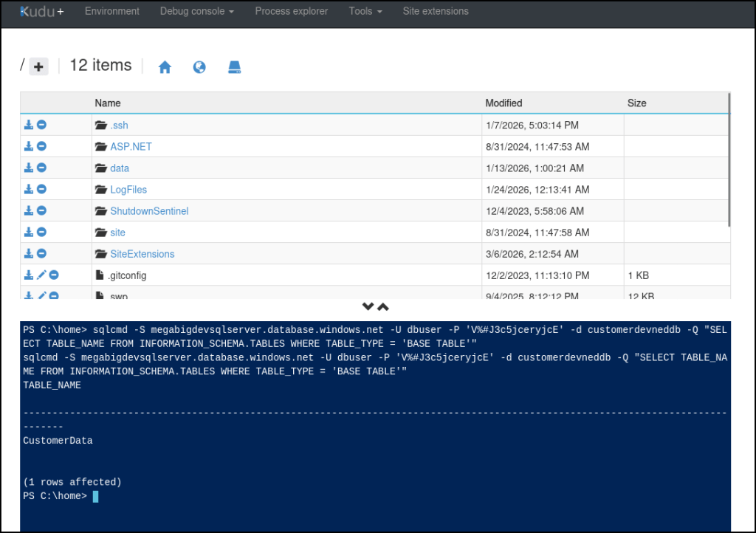The image size is (756, 533).
Task: Open Process explorer
Action: [x=291, y=11]
